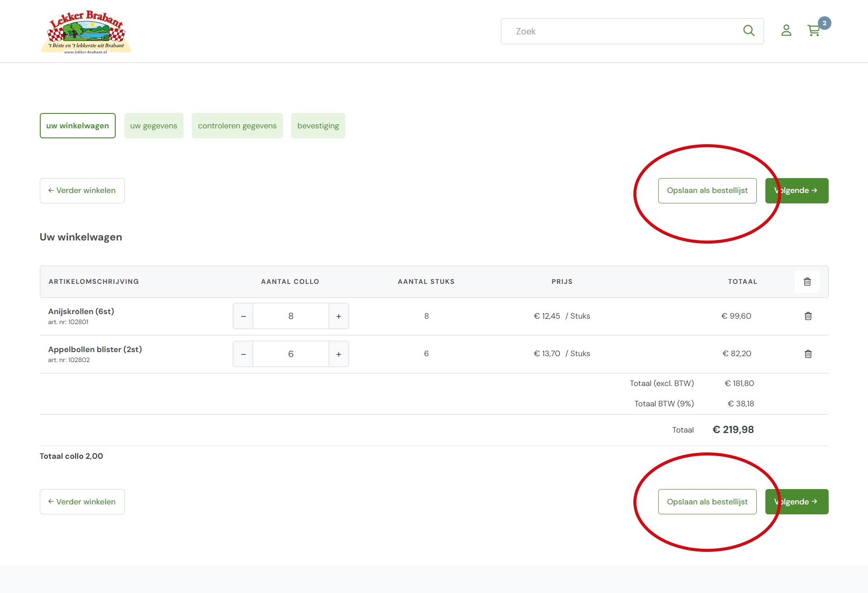Viewport: 868px width, 593px height.
Task: Proceed with the bottom Volgende button
Action: click(797, 502)
